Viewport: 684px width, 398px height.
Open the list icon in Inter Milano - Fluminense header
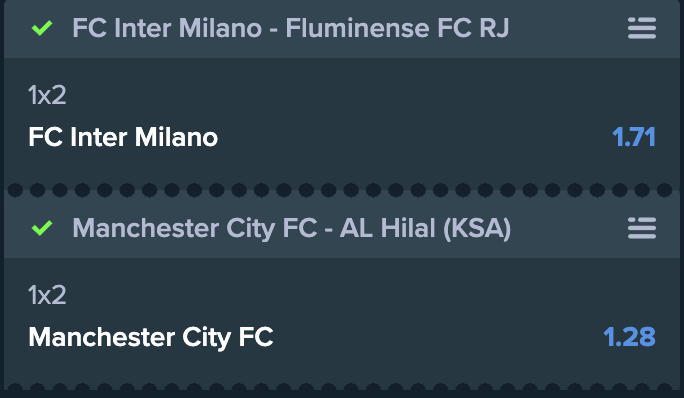[x=642, y=28]
